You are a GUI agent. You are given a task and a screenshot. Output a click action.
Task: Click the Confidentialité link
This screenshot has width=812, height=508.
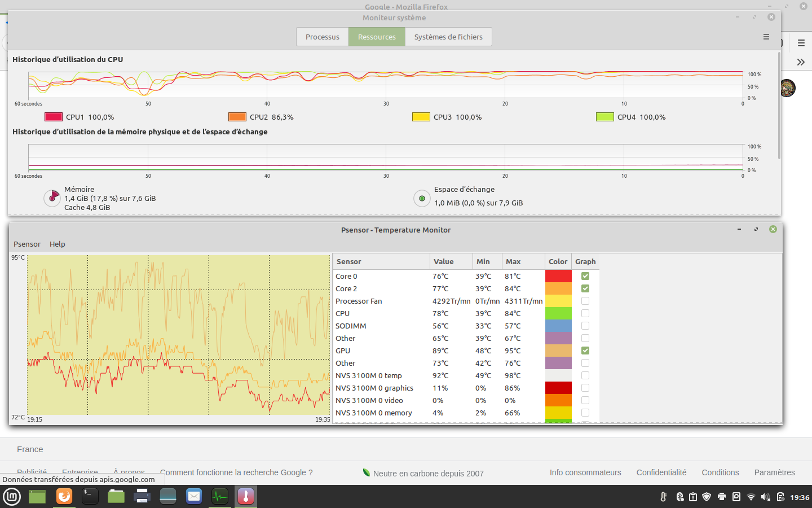click(661, 472)
